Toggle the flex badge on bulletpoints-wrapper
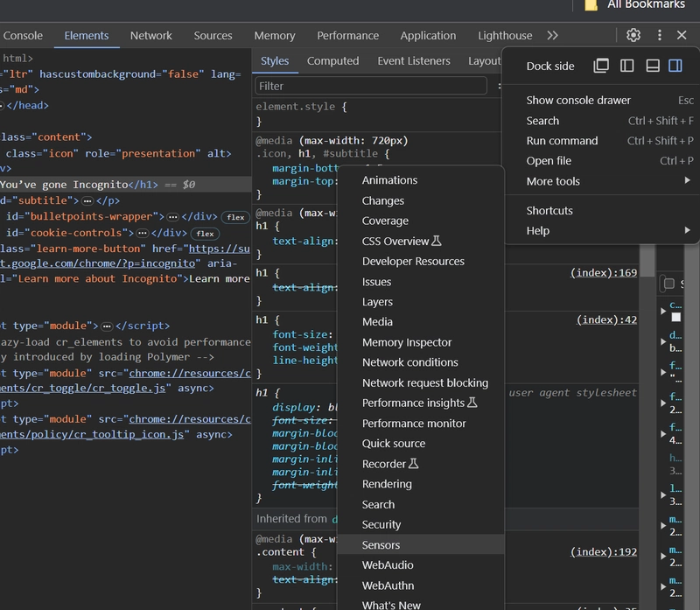The image size is (700, 610). pyautogui.click(x=235, y=217)
